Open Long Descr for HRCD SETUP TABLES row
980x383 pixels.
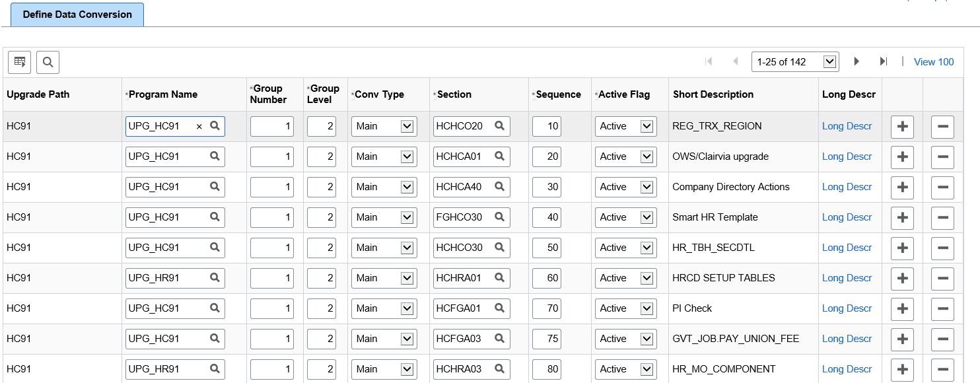(x=847, y=278)
